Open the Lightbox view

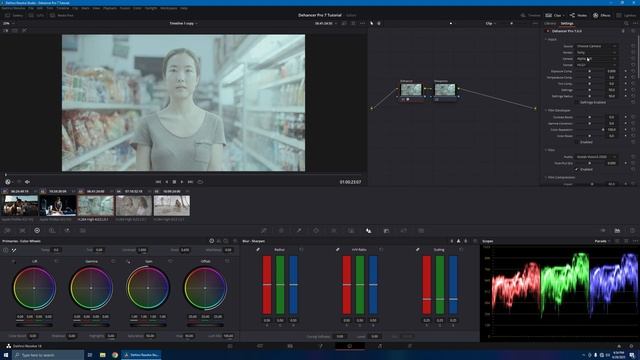[x=627, y=15]
